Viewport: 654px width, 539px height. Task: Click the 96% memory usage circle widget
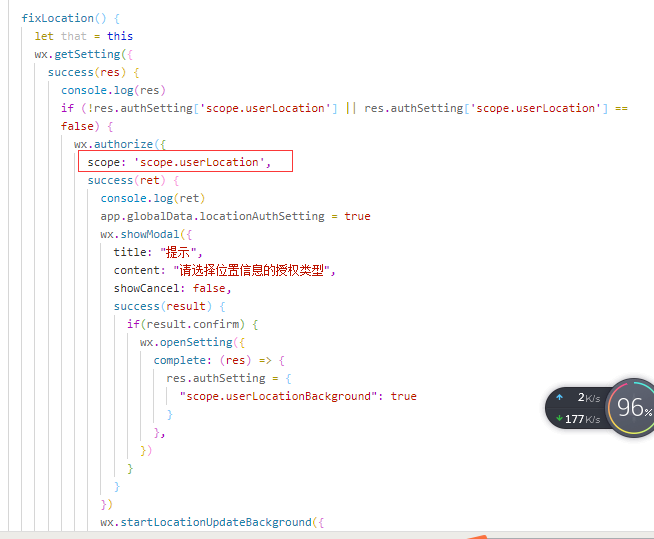coord(633,407)
